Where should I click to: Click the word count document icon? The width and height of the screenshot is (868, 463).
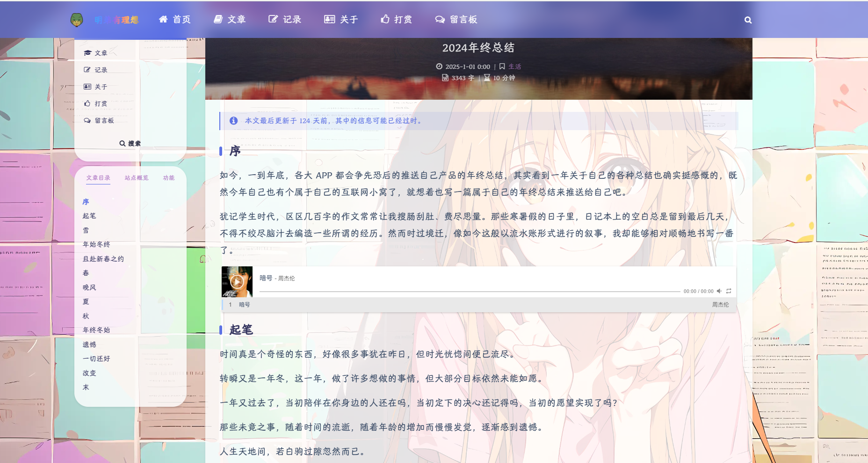tap(445, 78)
